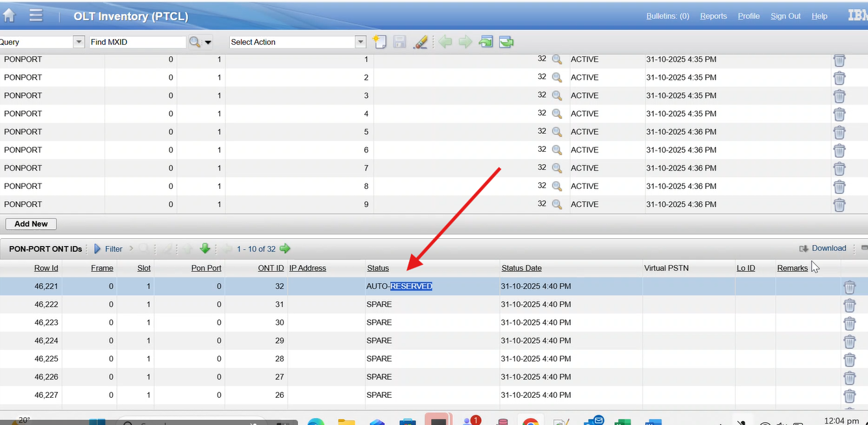Viewport: 868px width, 425px height.
Task: Open the Select Action dropdown
Action: tap(361, 42)
